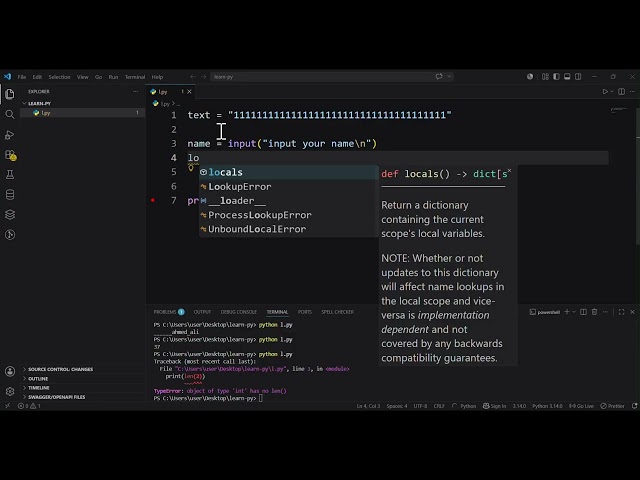Add a new terminal with plus icon
Screen dimensions: 640x480
point(567,312)
